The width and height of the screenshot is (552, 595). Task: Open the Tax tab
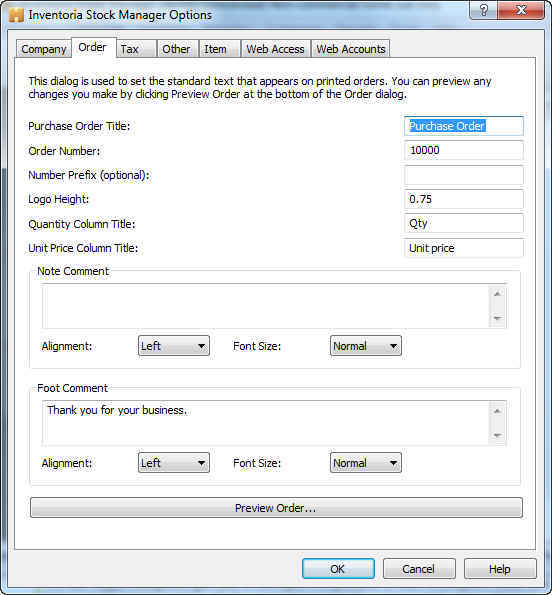[136, 49]
